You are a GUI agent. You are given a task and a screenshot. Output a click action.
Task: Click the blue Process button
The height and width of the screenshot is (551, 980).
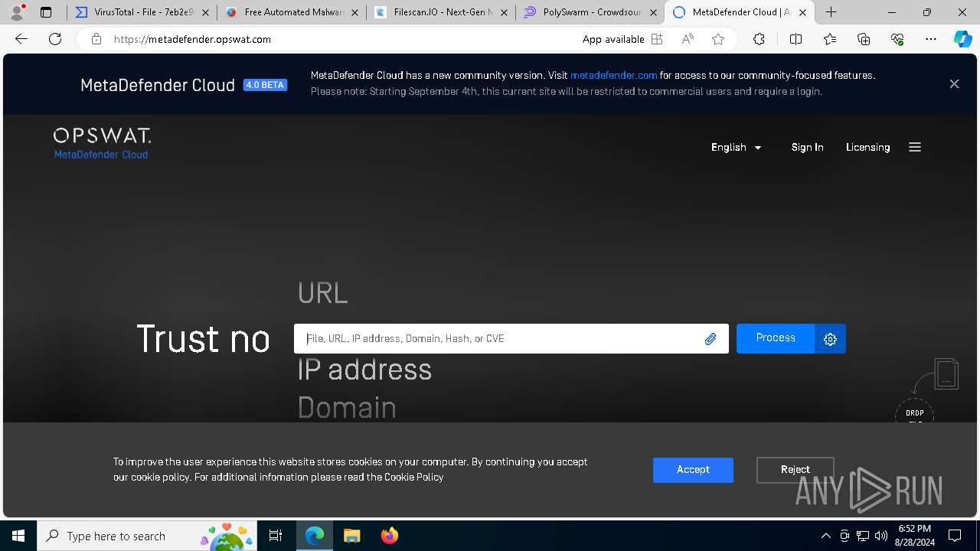[776, 338]
